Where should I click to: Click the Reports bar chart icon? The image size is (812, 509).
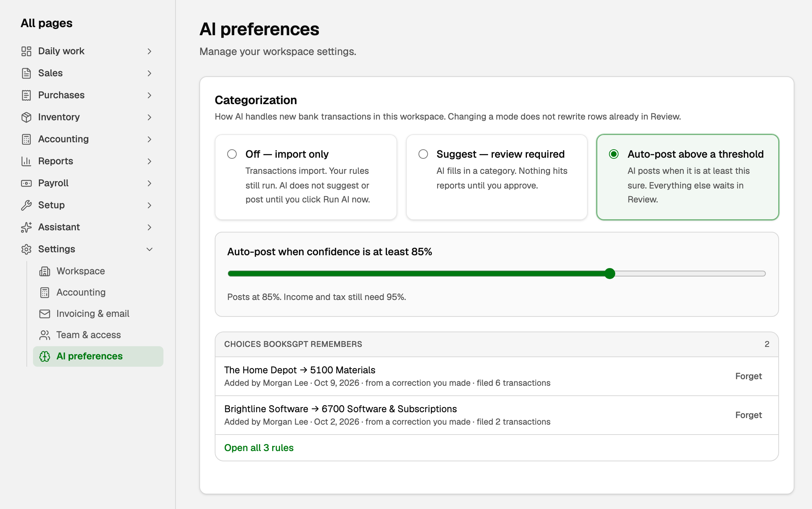[x=26, y=161]
